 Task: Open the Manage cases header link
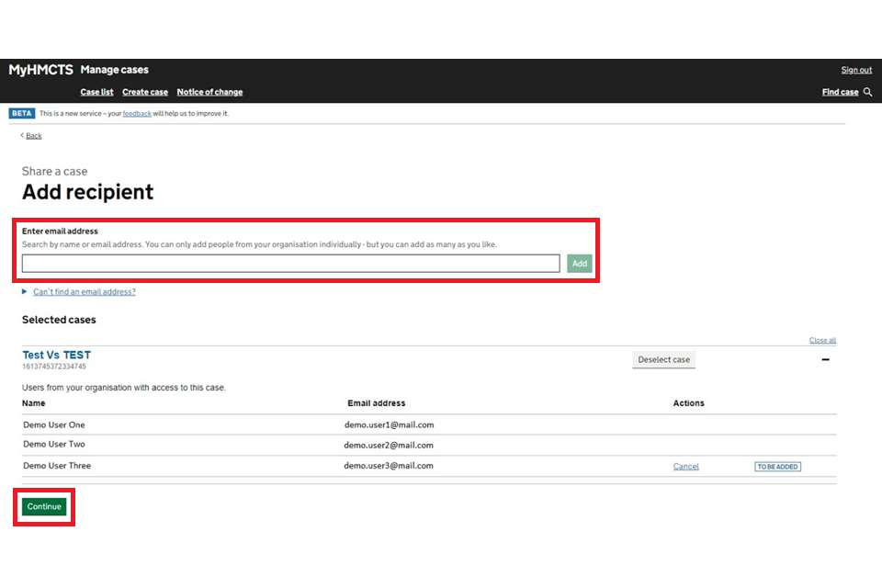pyautogui.click(x=114, y=70)
